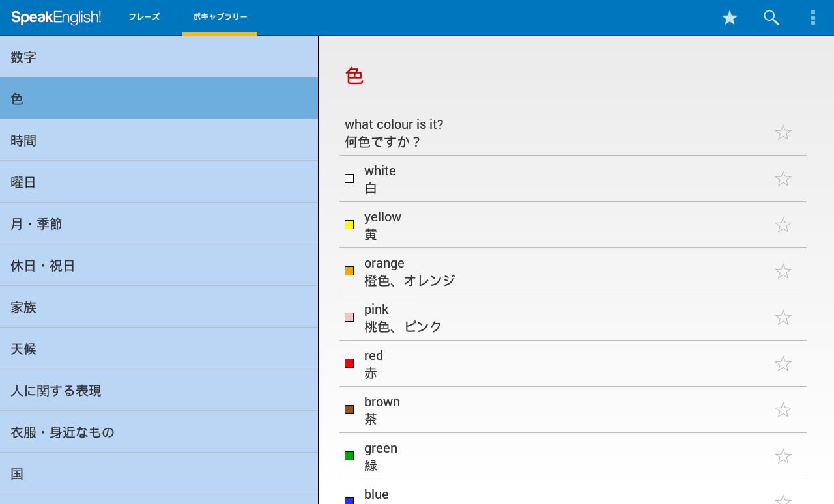834x504 pixels.
Task: Switch to the フレーズ tab
Action: pyautogui.click(x=144, y=17)
